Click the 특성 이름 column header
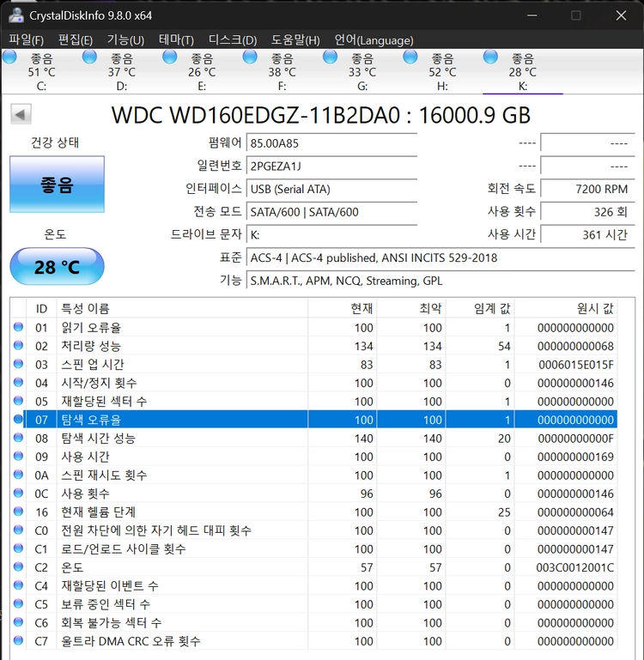The height and width of the screenshot is (660, 644). tap(182, 308)
